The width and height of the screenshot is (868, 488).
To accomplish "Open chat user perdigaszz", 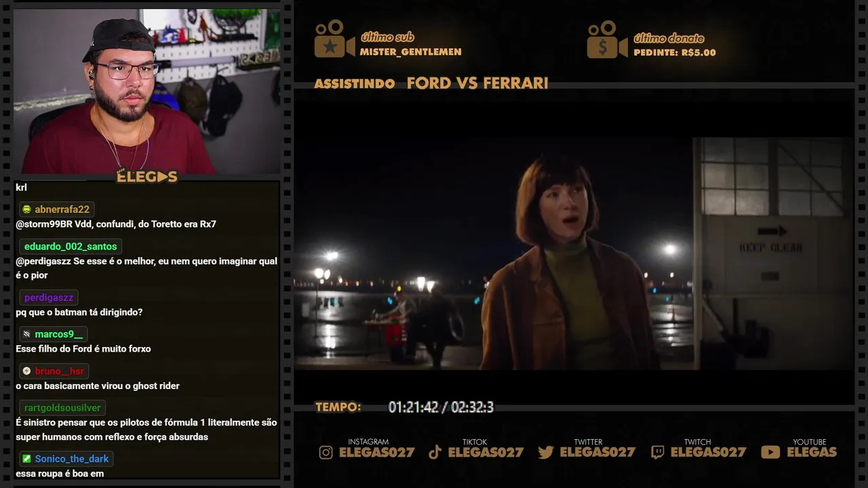I will (x=49, y=298).
